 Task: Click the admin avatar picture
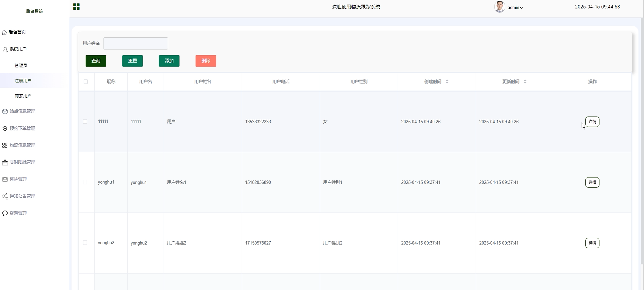pos(499,7)
